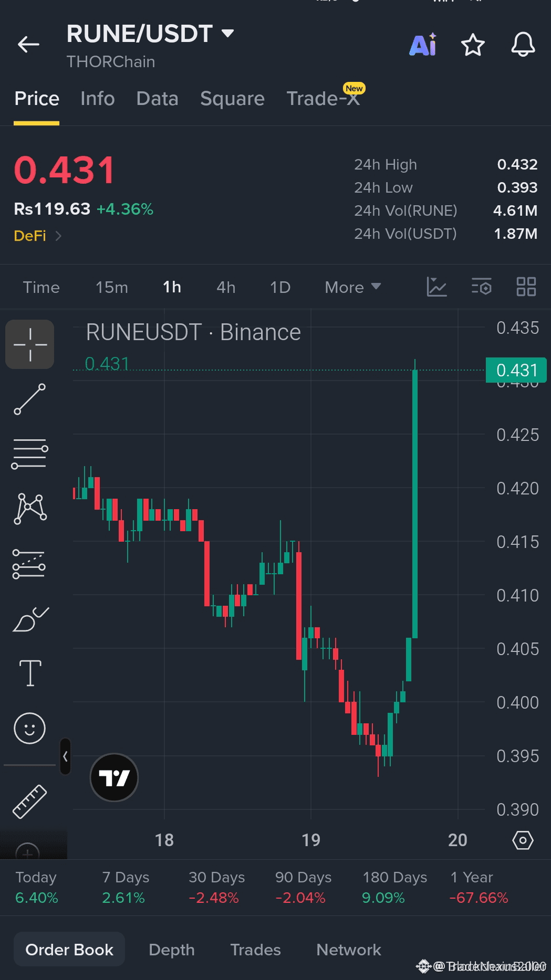
Task: Select the 7 Days 2.61% performance period
Action: point(126,887)
